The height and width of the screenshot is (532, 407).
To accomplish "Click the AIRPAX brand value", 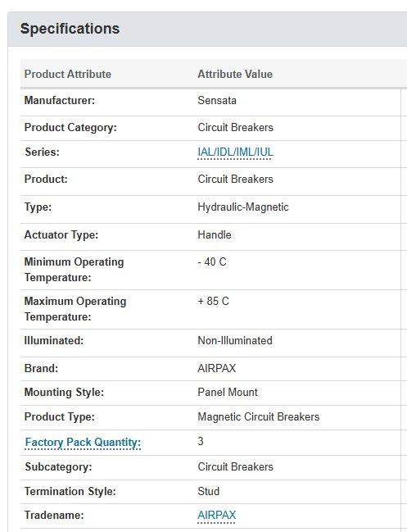I will tap(216, 368).
